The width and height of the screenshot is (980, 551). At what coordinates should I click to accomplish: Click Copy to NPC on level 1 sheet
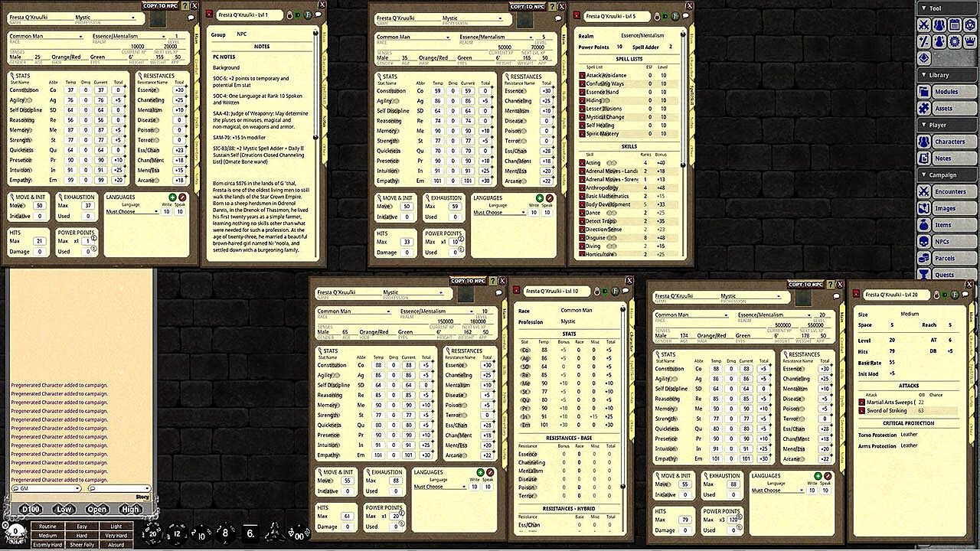click(x=162, y=6)
